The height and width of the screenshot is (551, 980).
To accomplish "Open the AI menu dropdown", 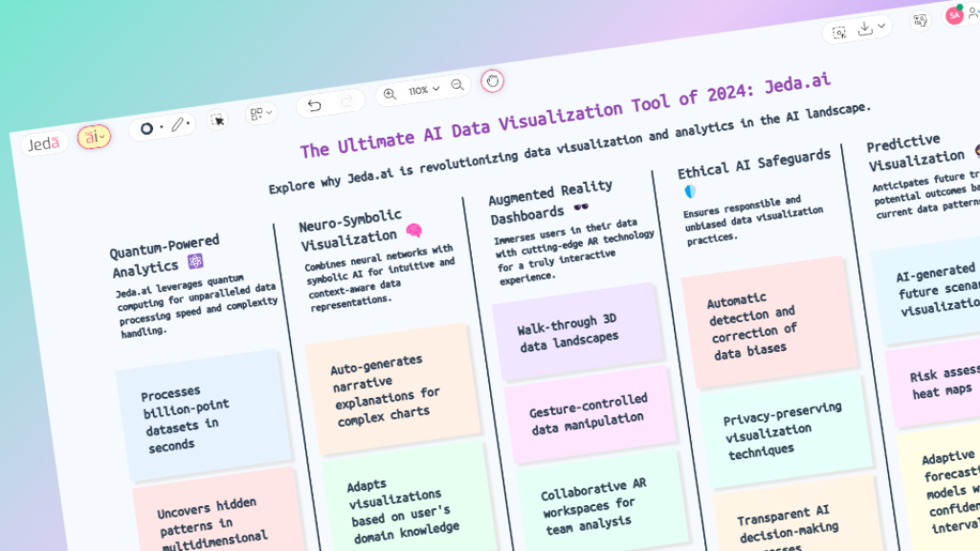I will tap(94, 137).
